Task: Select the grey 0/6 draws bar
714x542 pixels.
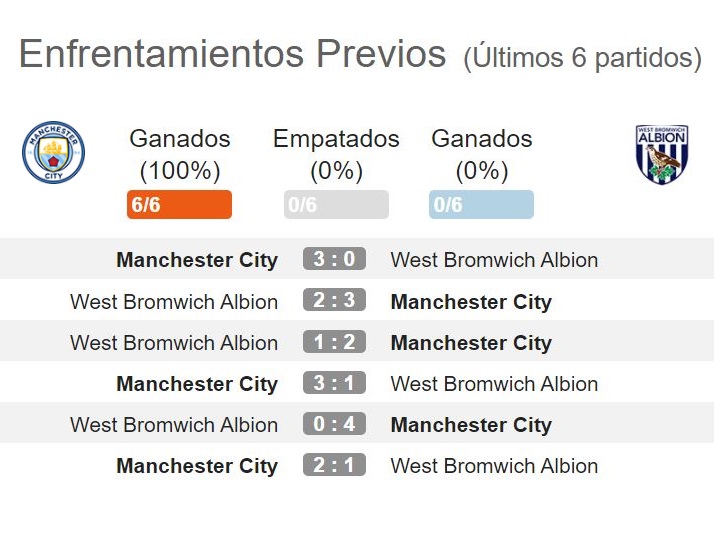Action: (336, 205)
